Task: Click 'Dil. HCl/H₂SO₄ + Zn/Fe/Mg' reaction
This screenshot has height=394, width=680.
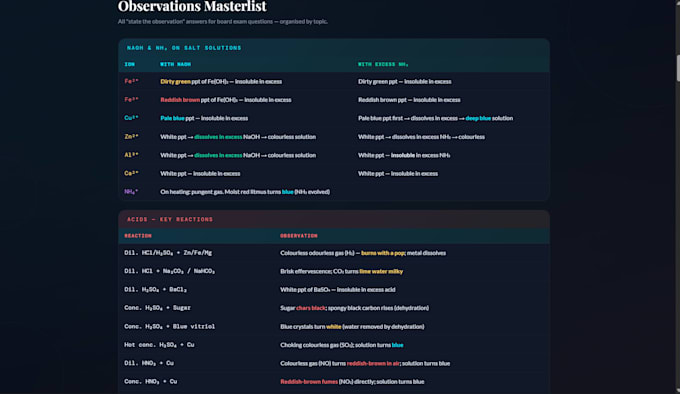Action: point(168,253)
